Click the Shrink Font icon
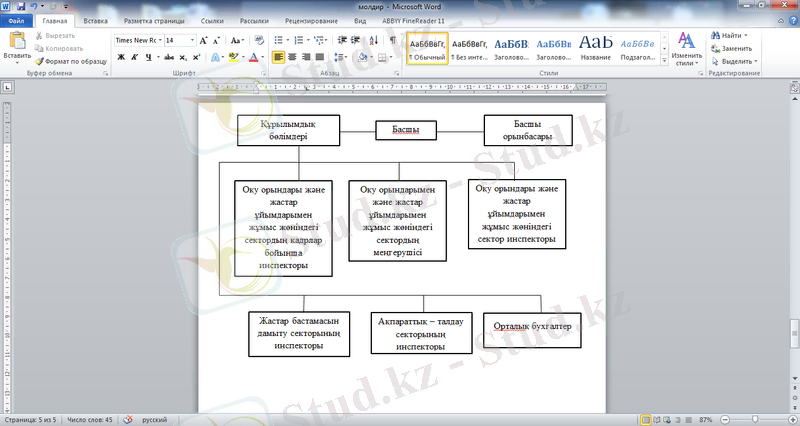 point(216,40)
